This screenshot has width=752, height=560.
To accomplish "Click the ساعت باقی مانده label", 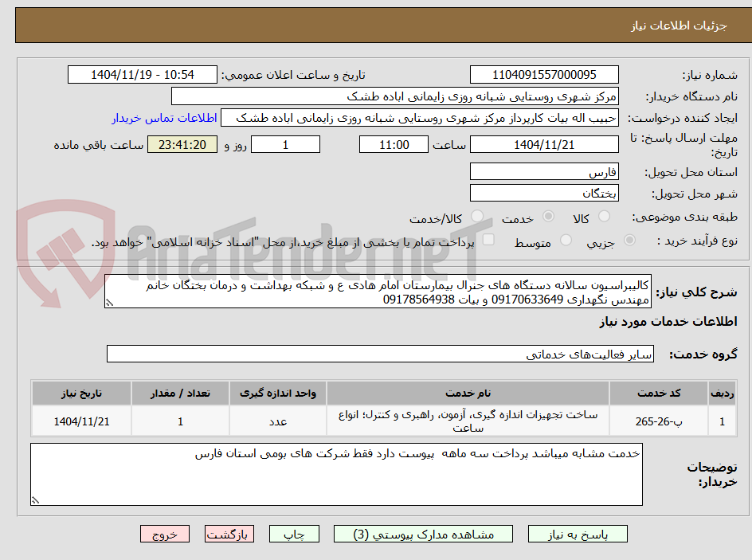I will (x=98, y=145).
